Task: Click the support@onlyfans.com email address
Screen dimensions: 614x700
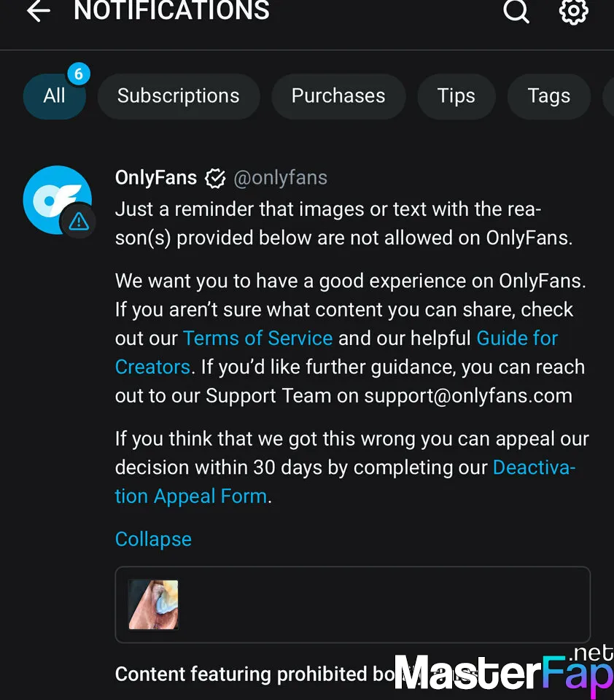Action: [x=468, y=396]
